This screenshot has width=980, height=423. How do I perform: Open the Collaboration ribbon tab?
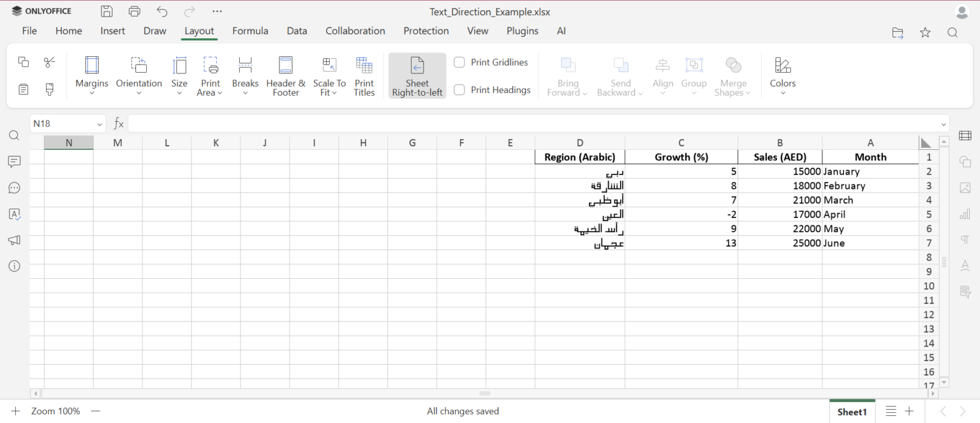point(355,31)
